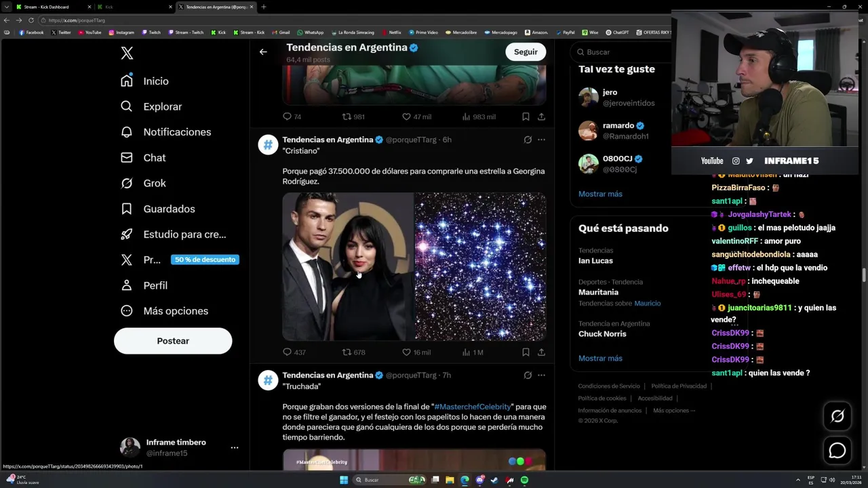
Task: Repost the post with 981 reposts
Action: tap(353, 117)
